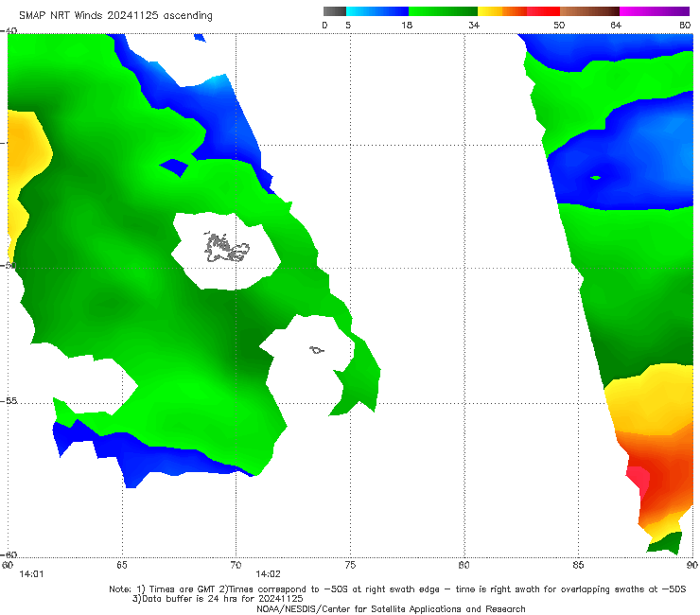This screenshot has width=700, height=615.
Task: Click the '34' label under the color bar
Action: [474, 25]
